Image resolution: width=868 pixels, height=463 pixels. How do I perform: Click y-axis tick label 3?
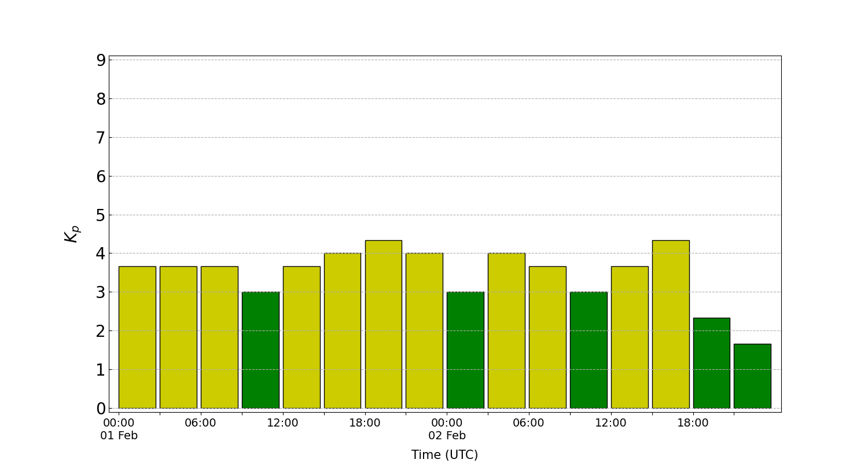tap(101, 292)
